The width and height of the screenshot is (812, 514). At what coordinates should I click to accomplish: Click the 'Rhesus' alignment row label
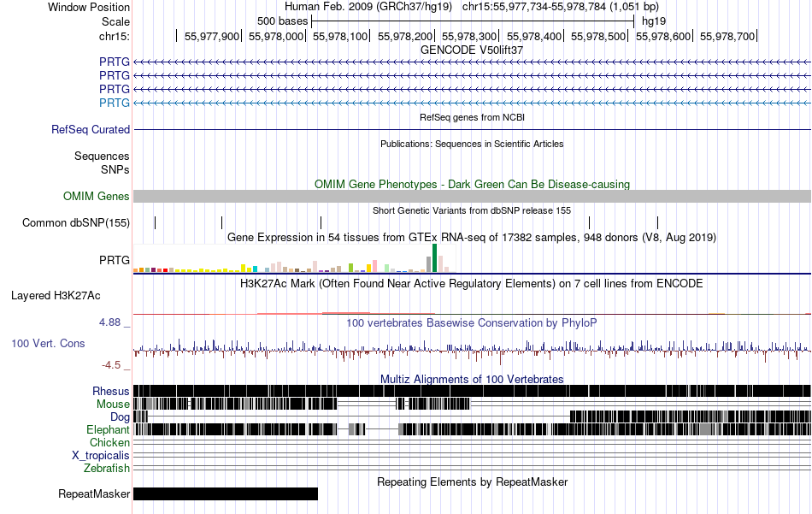click(x=111, y=391)
